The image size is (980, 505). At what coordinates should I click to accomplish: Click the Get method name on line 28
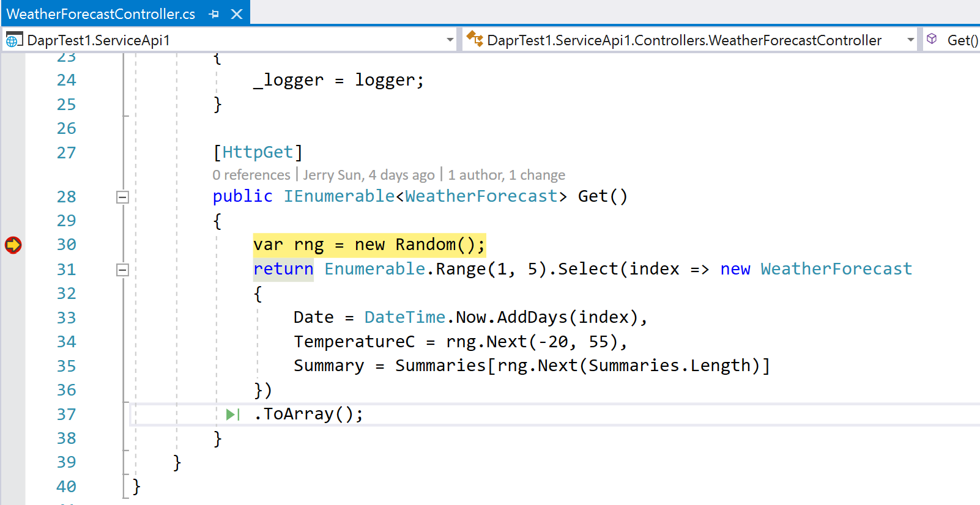(x=593, y=196)
